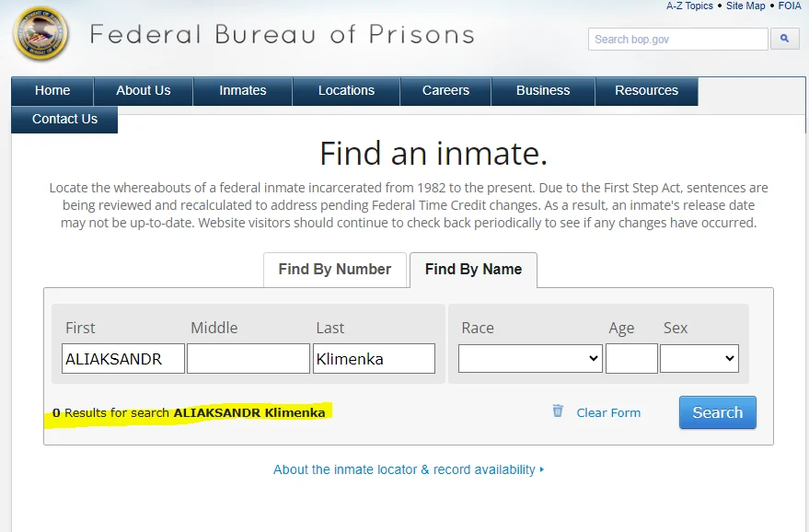Expand About the inmate locator info
The image size is (809, 532).
pyautogui.click(x=409, y=469)
